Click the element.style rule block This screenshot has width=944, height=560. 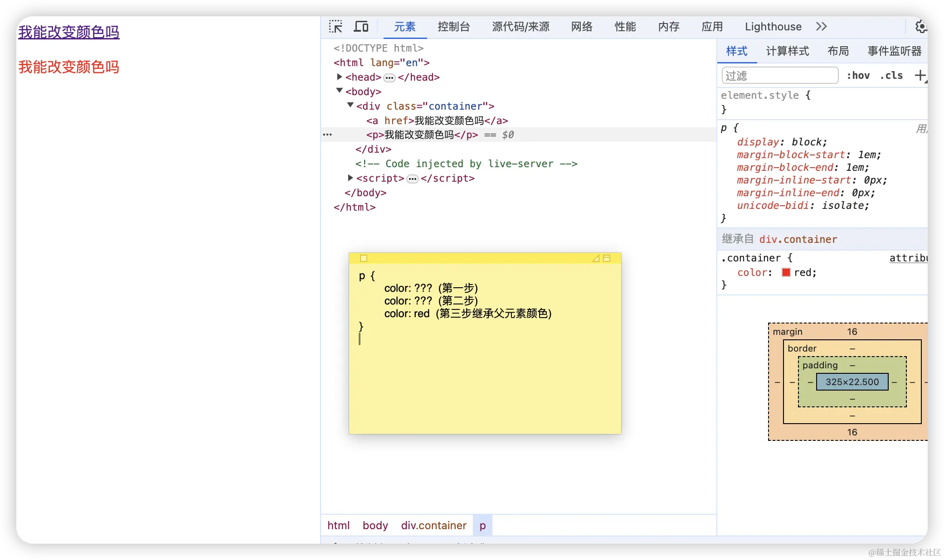point(823,102)
